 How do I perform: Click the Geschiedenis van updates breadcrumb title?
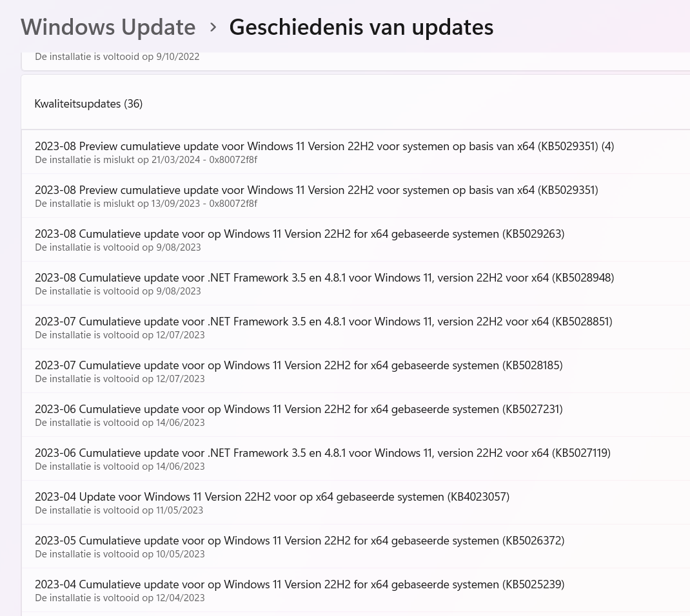[x=361, y=27]
